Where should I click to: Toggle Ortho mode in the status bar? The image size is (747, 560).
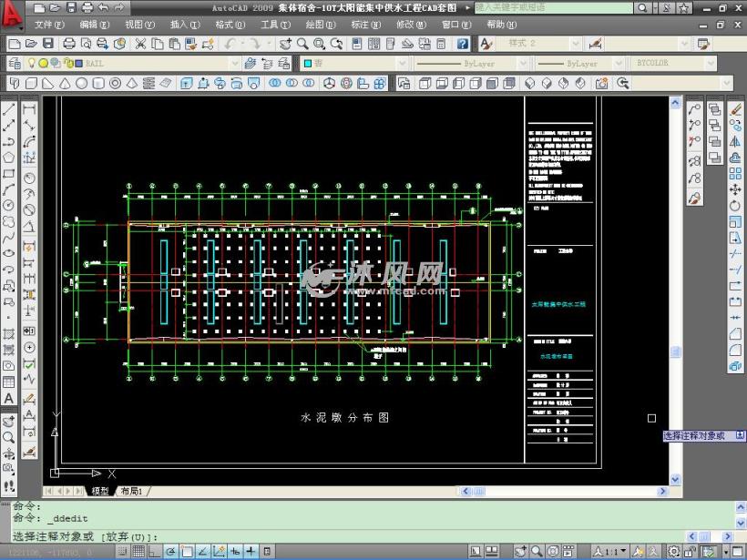click(154, 552)
